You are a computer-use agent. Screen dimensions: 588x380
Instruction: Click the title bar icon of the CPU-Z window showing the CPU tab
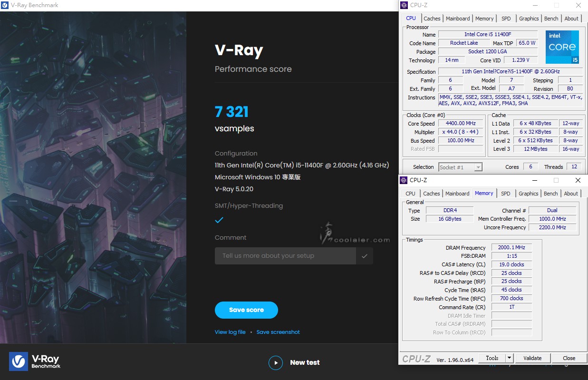pos(404,5)
